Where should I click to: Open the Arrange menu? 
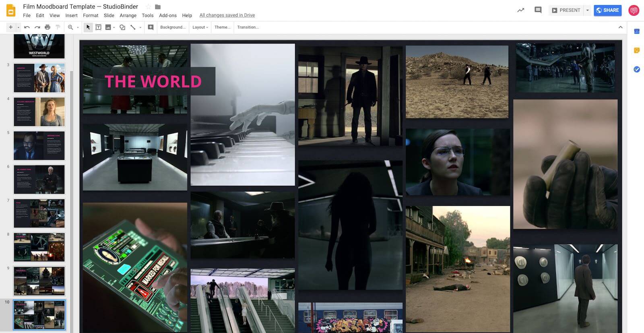[128, 15]
